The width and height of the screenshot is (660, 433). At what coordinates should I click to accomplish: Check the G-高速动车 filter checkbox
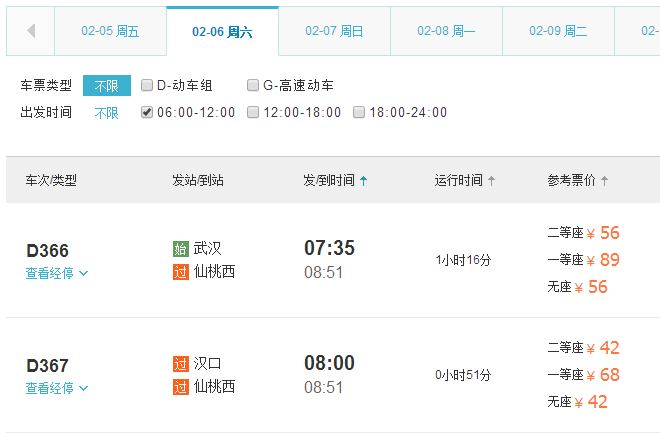(253, 85)
